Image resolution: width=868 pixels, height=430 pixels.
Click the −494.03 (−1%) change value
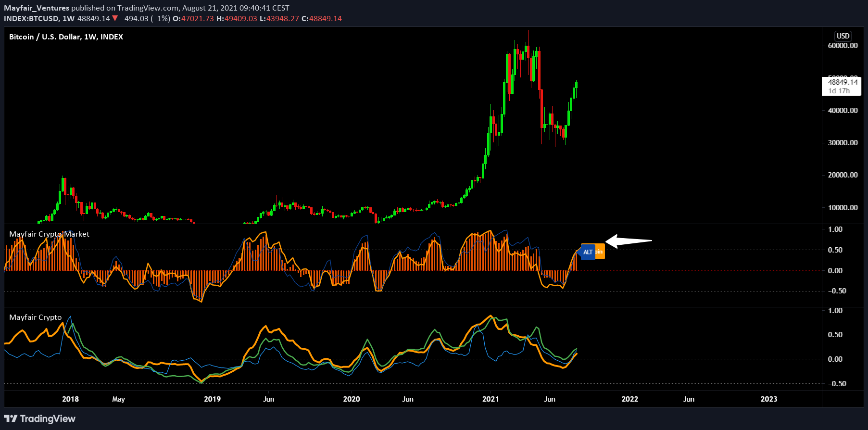point(145,18)
